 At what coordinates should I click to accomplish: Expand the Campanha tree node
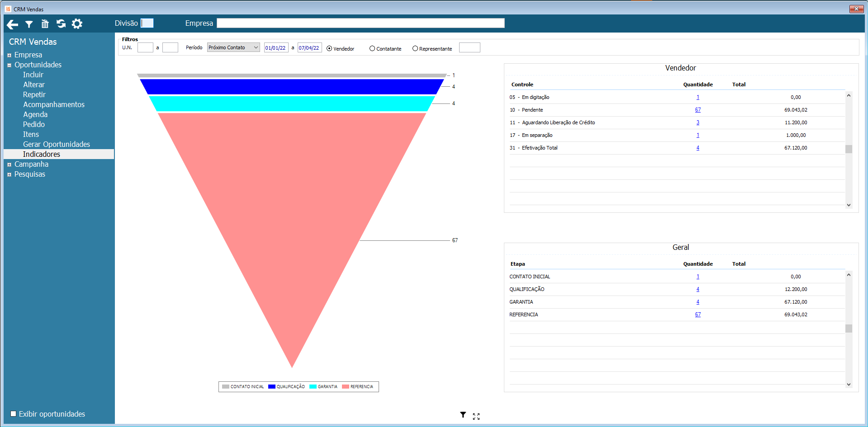point(9,164)
